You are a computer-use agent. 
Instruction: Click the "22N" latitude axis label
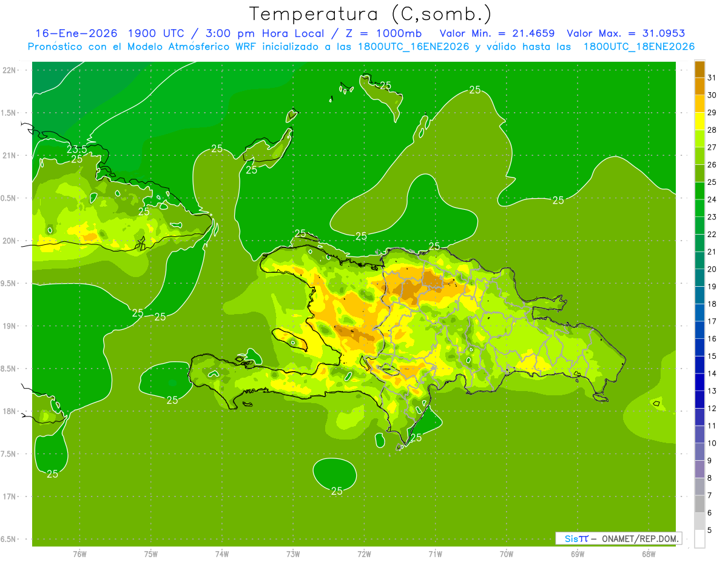[x=10, y=70]
